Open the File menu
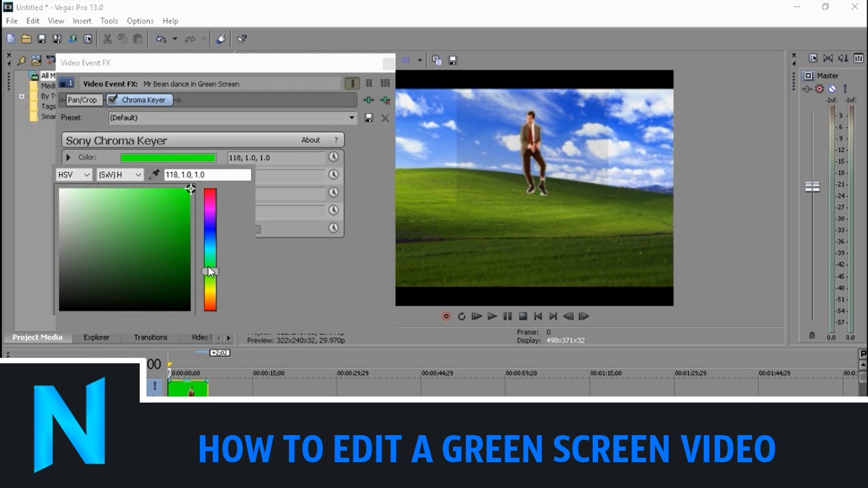This screenshot has width=868, height=488. tap(12, 21)
